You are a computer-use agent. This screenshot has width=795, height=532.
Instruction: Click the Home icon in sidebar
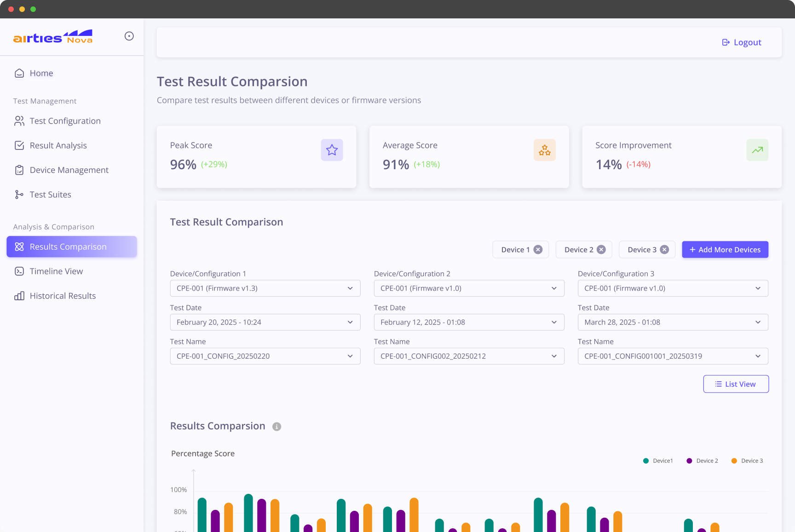tap(19, 73)
